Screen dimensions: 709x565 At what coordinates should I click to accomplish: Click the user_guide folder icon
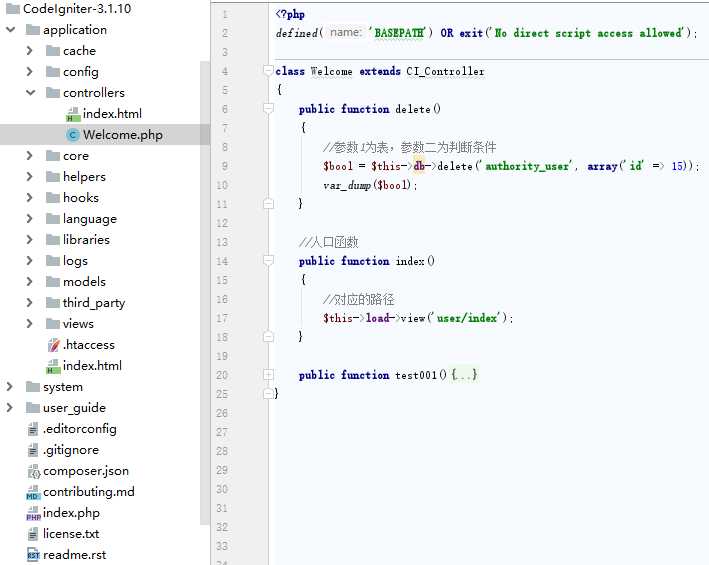coord(33,408)
